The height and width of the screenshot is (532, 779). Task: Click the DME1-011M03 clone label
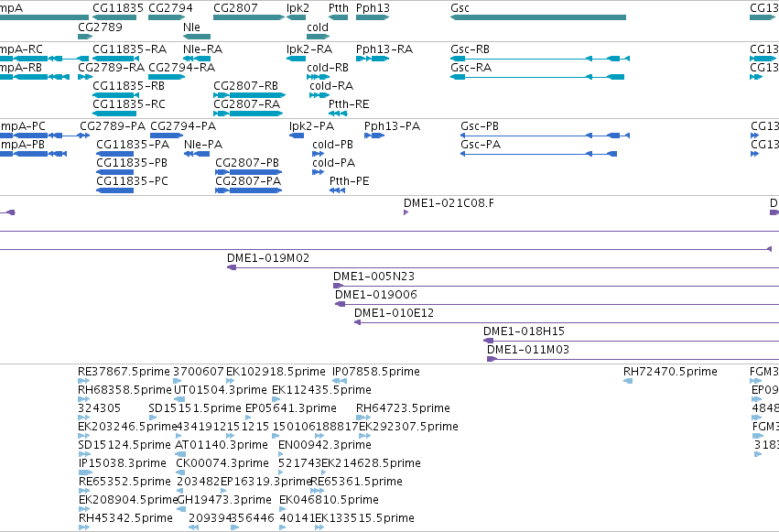point(528,350)
